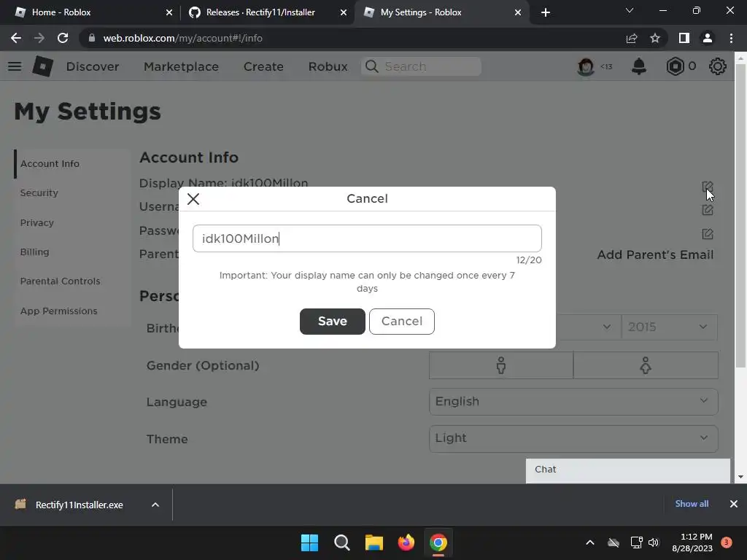Open Chrome profile icon
Viewport: 747px width, 560px height.
(x=708, y=38)
